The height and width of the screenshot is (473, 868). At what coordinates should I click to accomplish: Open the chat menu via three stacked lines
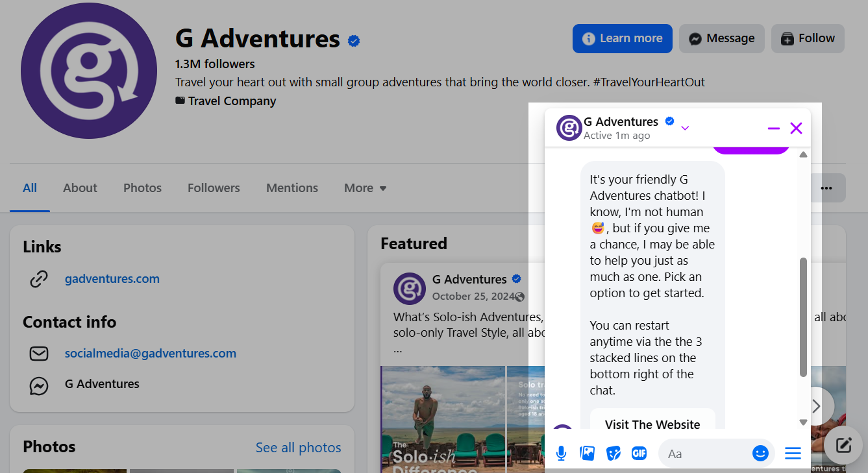pos(792,453)
